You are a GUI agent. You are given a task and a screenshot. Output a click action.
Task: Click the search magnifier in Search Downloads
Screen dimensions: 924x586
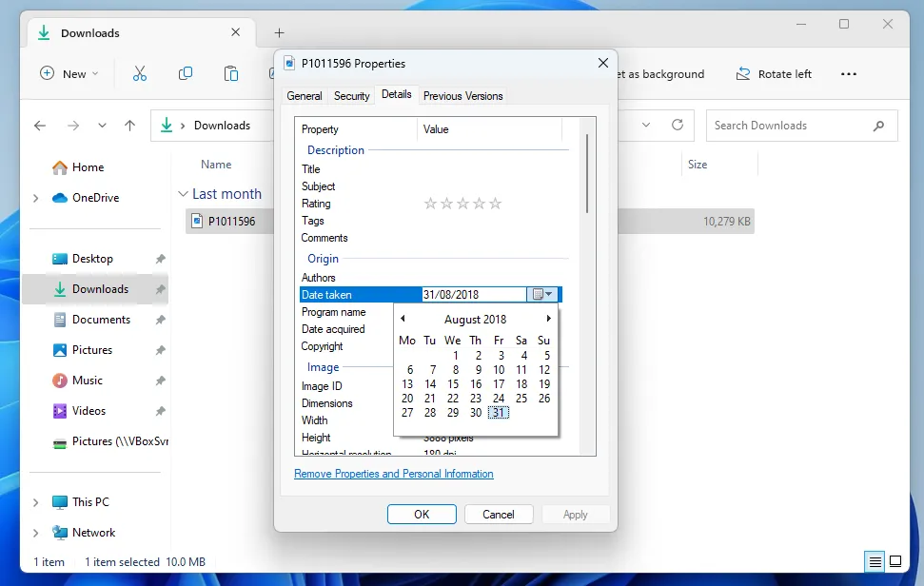(x=878, y=125)
